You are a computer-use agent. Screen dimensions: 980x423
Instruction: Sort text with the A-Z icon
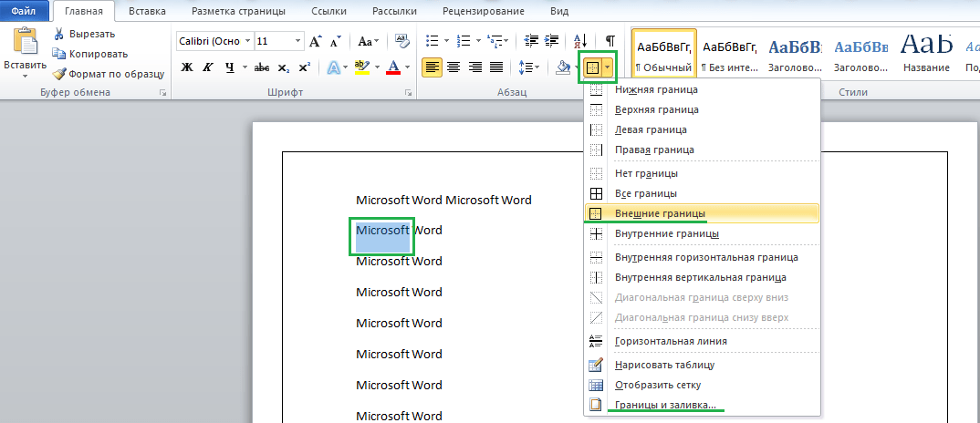580,41
